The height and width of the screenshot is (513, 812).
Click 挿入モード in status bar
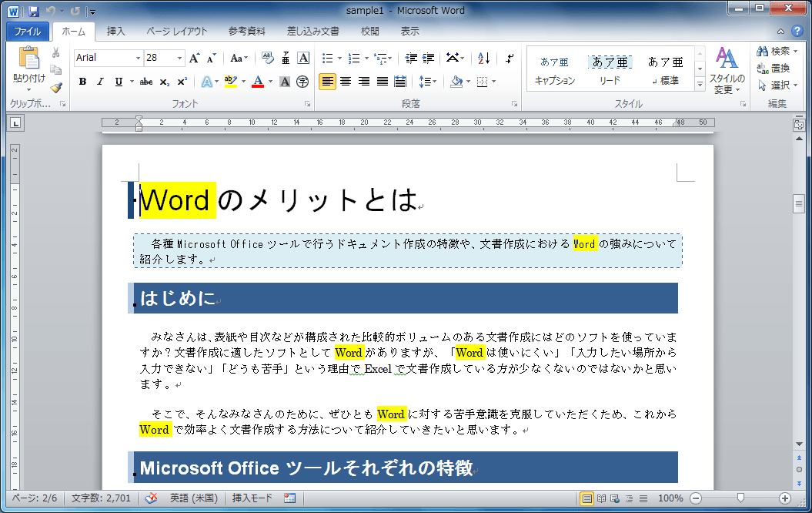coord(252,498)
